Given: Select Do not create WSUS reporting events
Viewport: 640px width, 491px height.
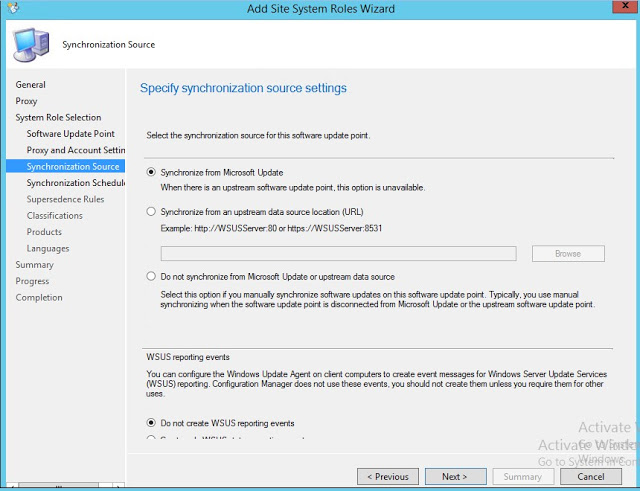Looking at the screenshot, I should point(152,422).
